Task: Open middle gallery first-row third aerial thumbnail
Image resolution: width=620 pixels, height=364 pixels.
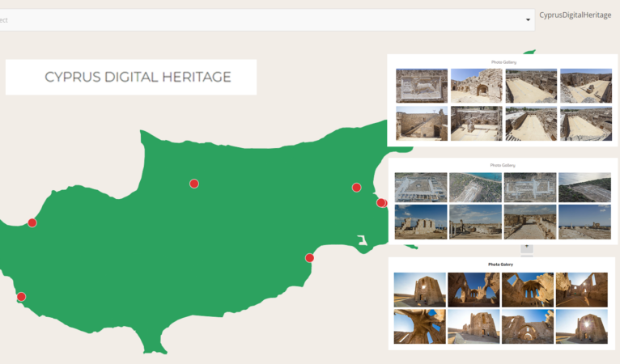Action: click(530, 188)
